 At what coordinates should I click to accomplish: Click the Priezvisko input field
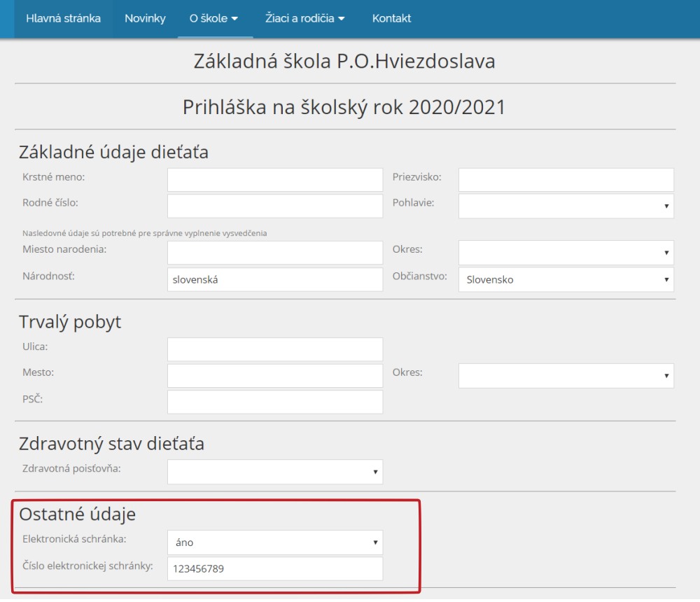point(566,179)
